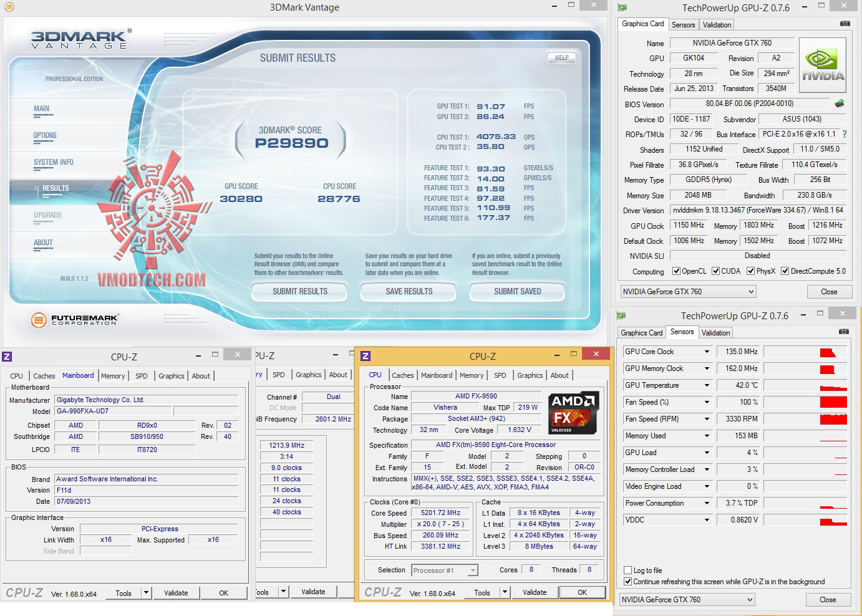
Task: Click the CPU name value AMD FX-9590
Action: click(x=476, y=397)
